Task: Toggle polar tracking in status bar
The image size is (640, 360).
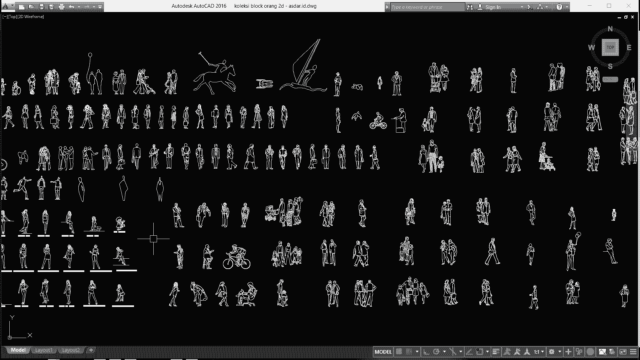Action: (x=436, y=351)
